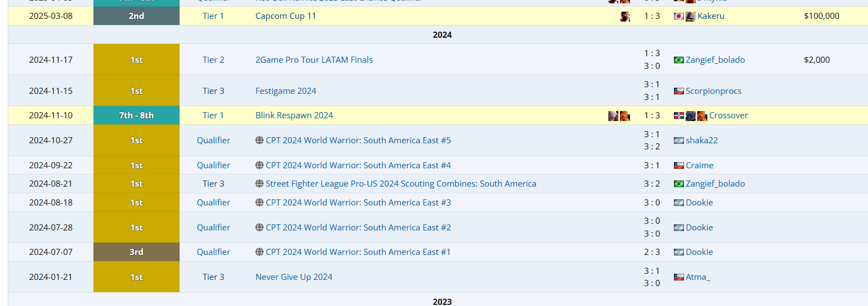The height and width of the screenshot is (306, 868).
Task: Click the globe icon beside Scouting Combines: South America
Action: 259,184
